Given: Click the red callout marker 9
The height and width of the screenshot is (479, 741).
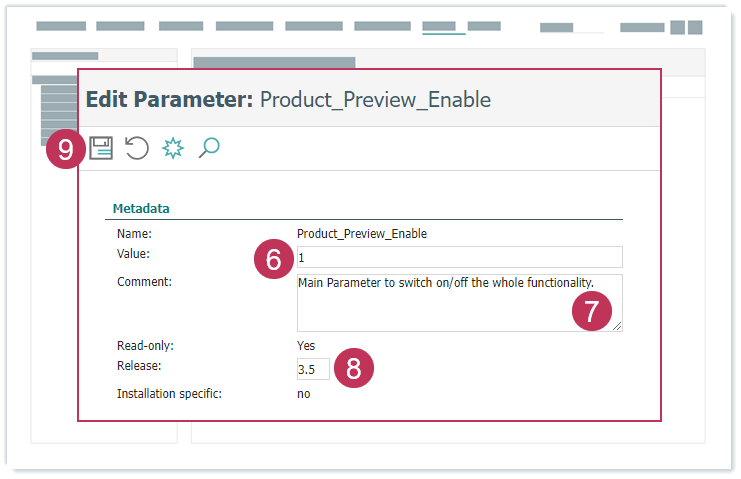Looking at the screenshot, I should pos(66,150).
